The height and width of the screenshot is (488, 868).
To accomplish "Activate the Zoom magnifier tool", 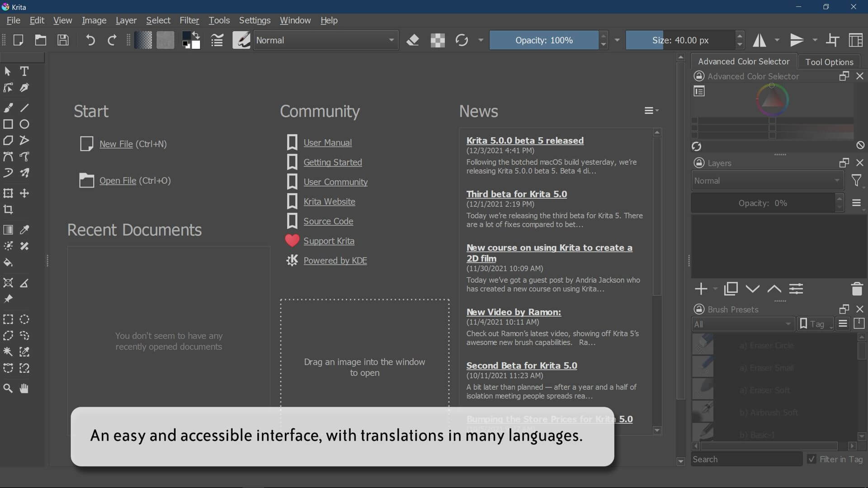I will (8, 389).
